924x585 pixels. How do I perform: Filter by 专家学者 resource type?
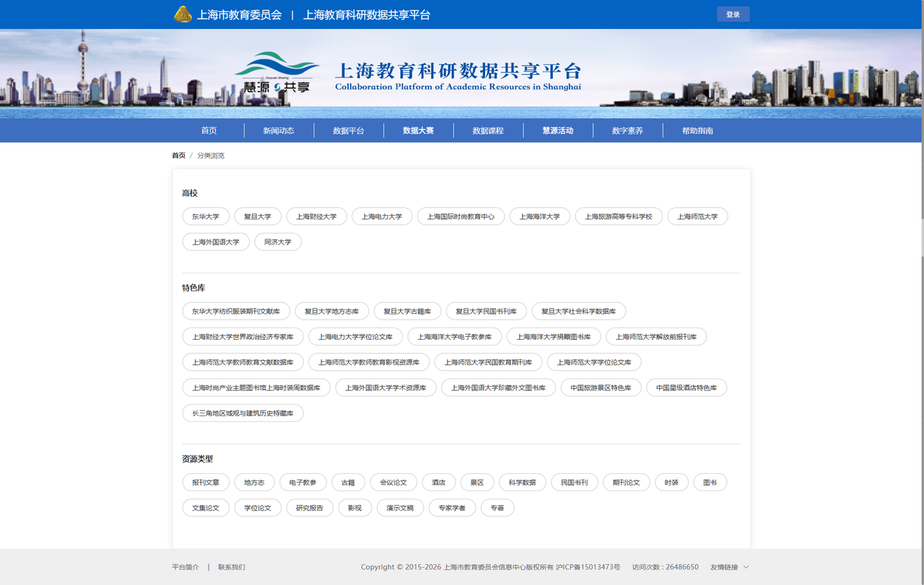coord(452,508)
